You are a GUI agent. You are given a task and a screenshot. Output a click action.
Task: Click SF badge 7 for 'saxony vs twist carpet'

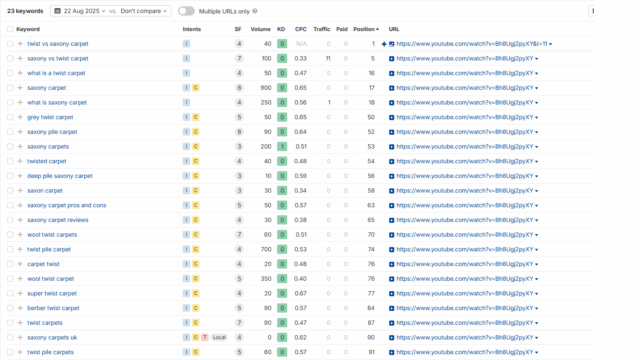point(239,58)
